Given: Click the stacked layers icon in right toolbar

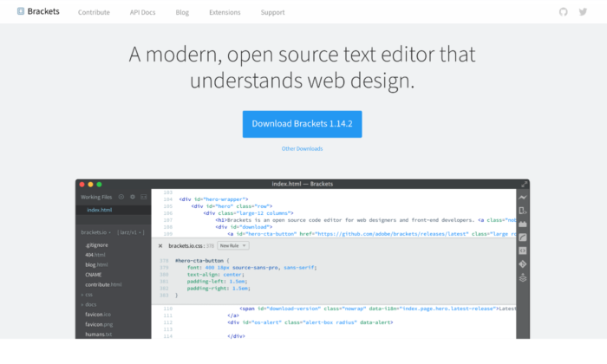Looking at the screenshot, I should tap(523, 277).
